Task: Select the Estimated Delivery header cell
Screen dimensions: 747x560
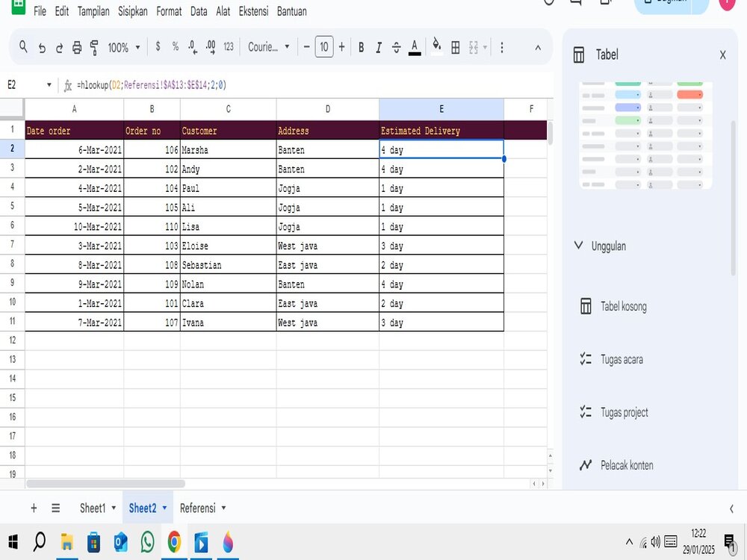Action: click(x=441, y=131)
